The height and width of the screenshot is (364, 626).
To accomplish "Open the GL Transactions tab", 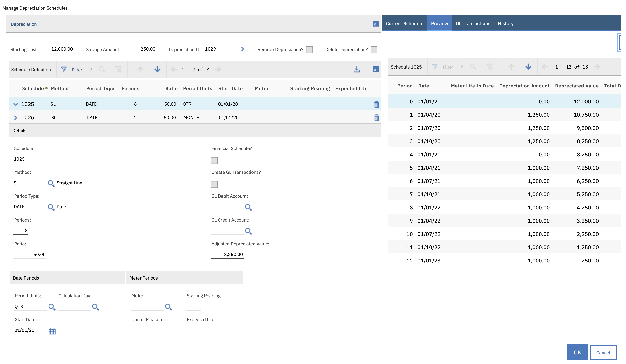I will 473,23.
